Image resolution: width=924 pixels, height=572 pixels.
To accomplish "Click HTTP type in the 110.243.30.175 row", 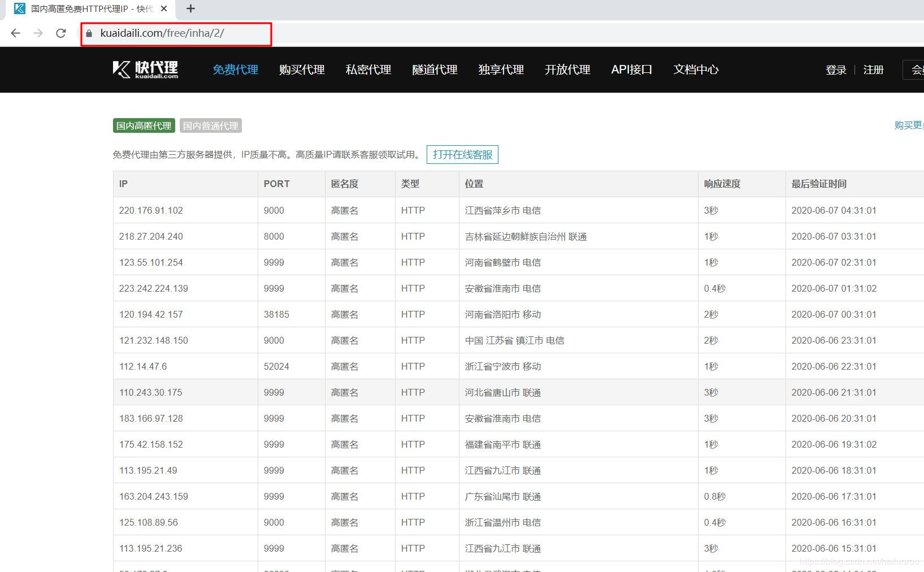I will click(x=413, y=392).
